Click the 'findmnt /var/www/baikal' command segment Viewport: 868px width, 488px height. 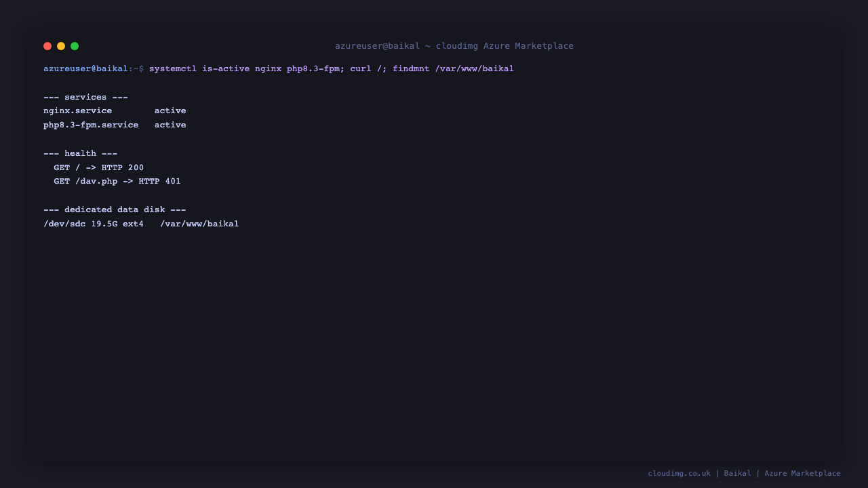pos(453,68)
